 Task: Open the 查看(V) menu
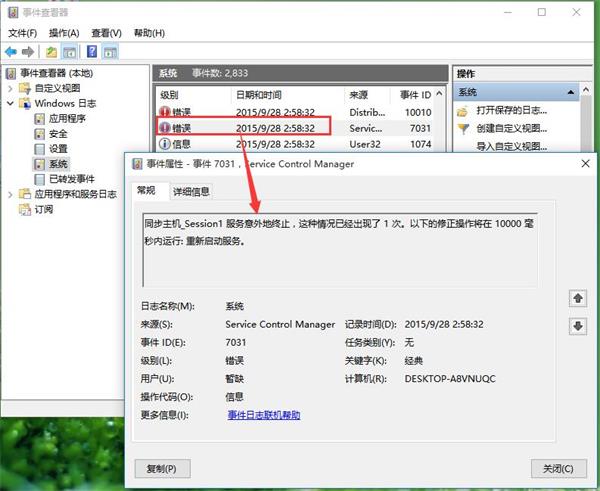point(107,33)
